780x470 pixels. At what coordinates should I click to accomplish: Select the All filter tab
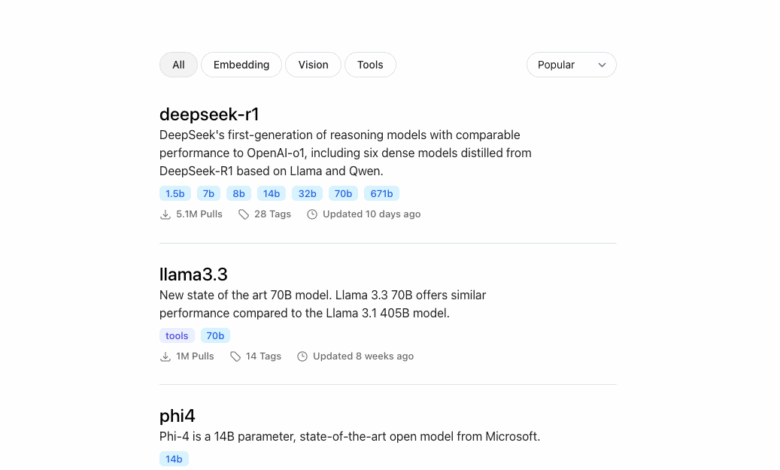coord(178,65)
